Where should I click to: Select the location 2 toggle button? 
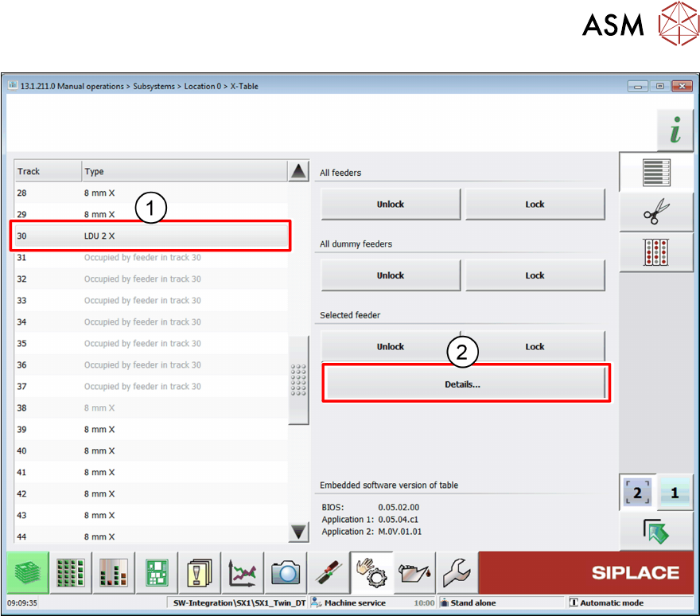point(637,493)
